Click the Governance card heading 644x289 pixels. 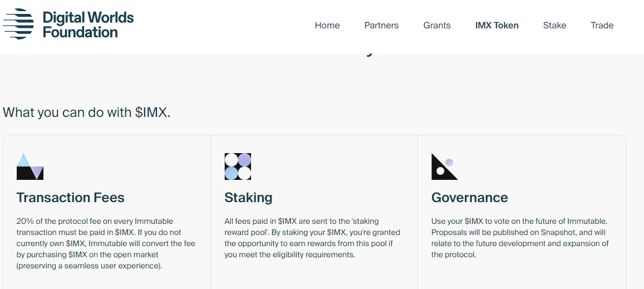[x=469, y=198]
